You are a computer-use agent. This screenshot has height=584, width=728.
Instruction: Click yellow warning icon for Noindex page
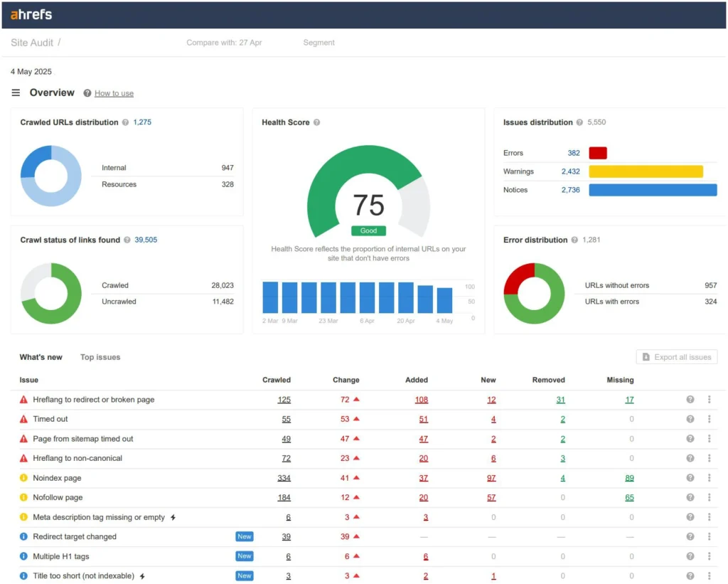point(23,477)
